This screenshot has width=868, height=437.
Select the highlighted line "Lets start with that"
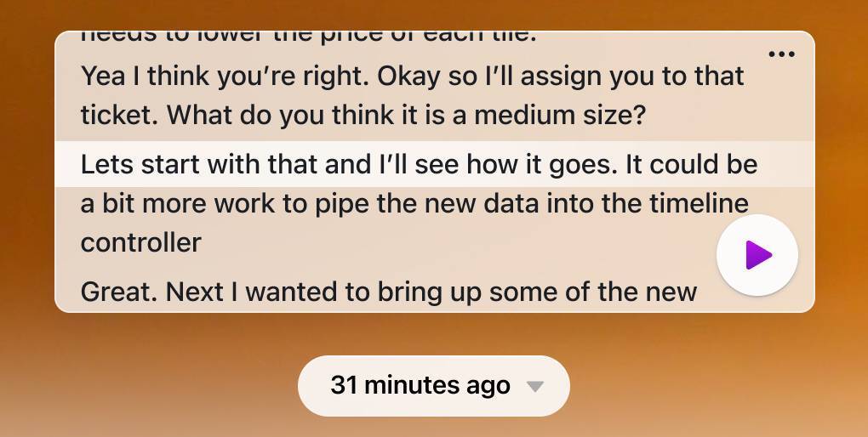(435, 164)
